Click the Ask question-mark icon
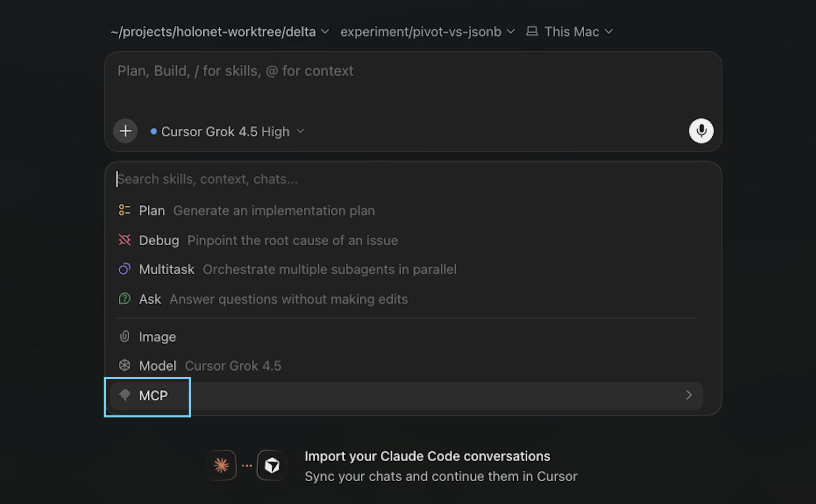 [x=124, y=299]
